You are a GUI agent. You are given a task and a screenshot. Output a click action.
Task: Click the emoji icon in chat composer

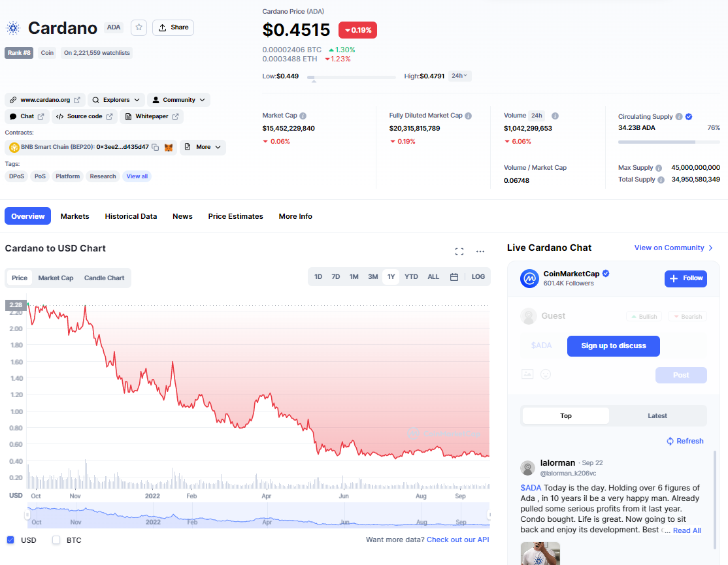[x=546, y=374]
